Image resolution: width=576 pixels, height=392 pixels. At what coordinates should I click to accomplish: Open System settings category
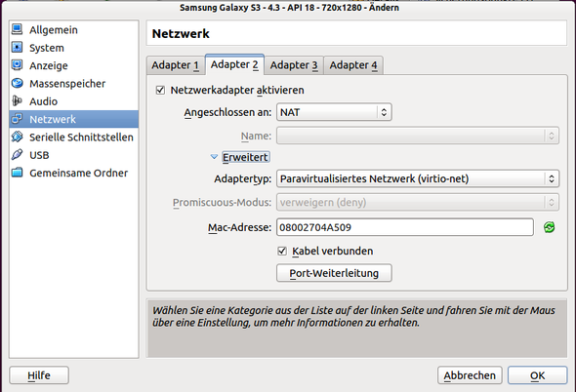[x=74, y=48]
